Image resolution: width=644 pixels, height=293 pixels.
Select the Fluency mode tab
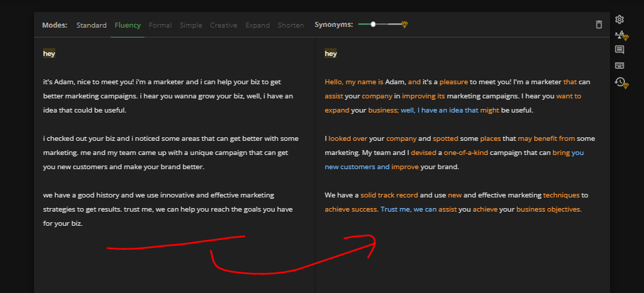[x=128, y=25]
